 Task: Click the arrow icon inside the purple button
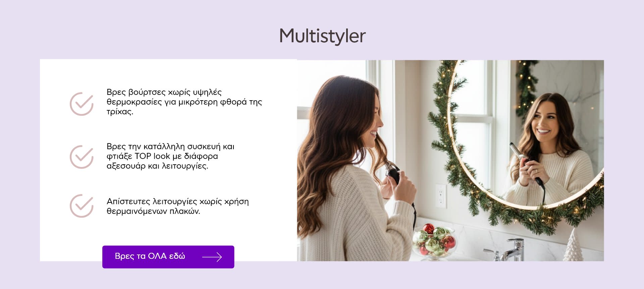[x=212, y=257]
